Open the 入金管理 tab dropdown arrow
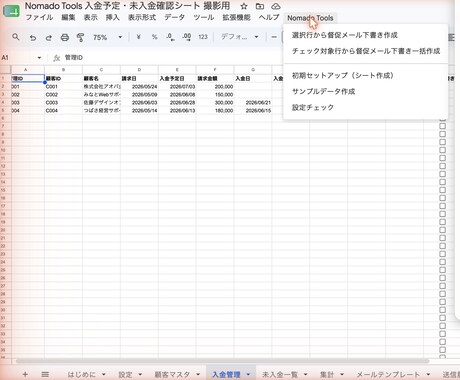 click(248, 374)
